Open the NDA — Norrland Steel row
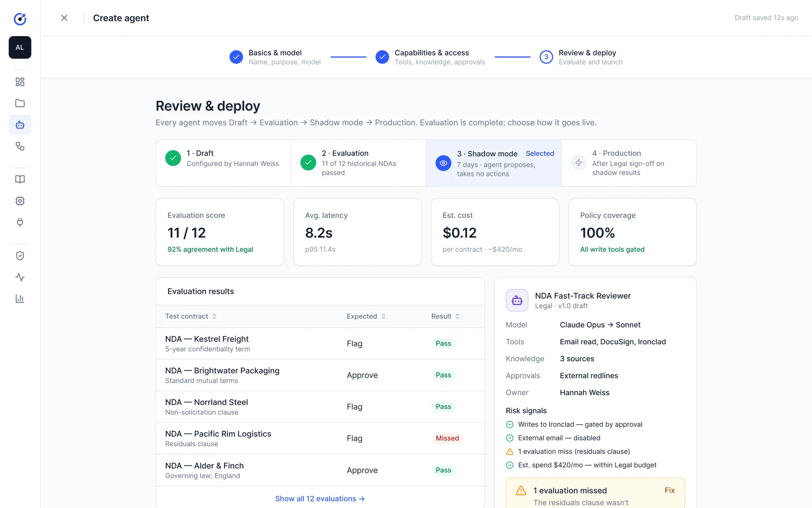This screenshot has width=812, height=508. point(320,407)
